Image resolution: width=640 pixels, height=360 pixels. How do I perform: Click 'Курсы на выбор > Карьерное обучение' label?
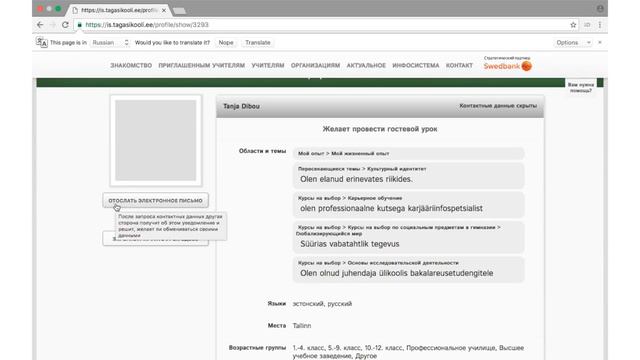coord(350,198)
